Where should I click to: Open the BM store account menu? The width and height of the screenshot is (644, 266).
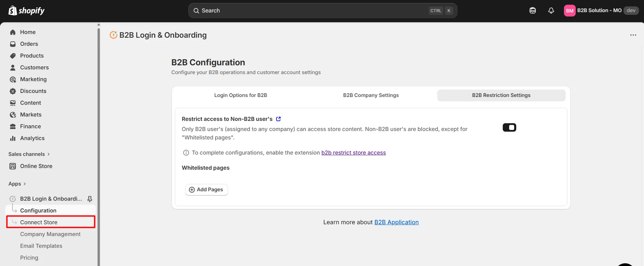[601, 11]
